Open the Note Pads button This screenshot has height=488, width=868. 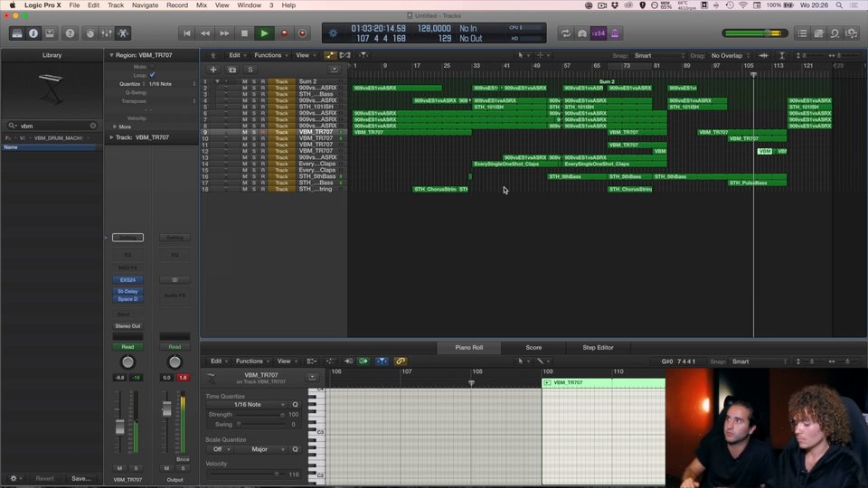pos(819,33)
